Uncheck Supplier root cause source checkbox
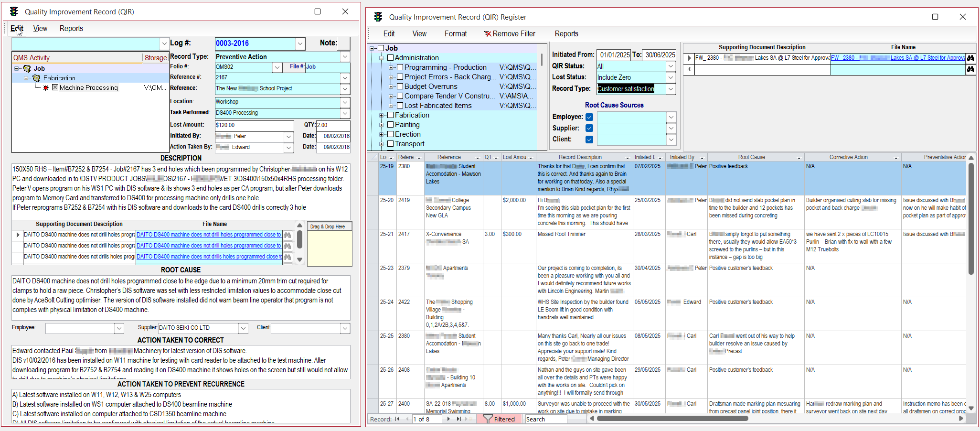 tap(589, 128)
